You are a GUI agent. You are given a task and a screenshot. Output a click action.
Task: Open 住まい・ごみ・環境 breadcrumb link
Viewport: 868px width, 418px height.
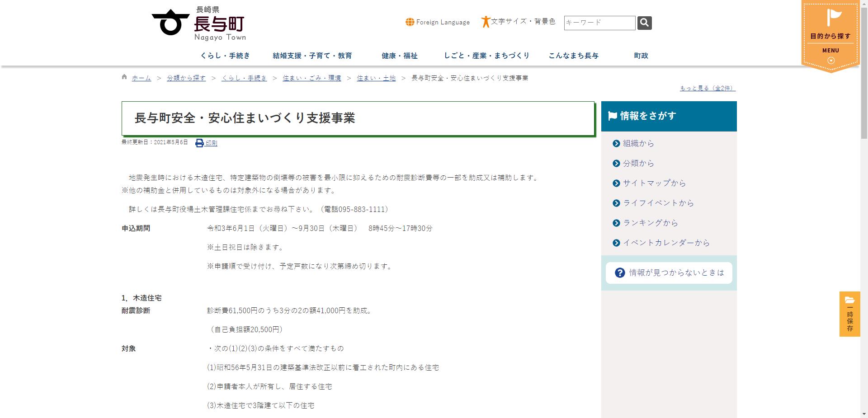pyautogui.click(x=311, y=78)
